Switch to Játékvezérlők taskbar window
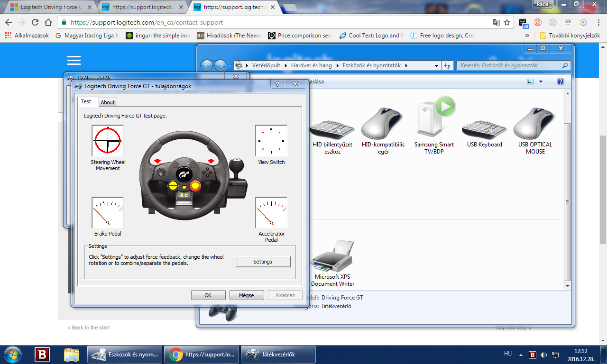The width and height of the screenshot is (607, 364). (x=278, y=355)
